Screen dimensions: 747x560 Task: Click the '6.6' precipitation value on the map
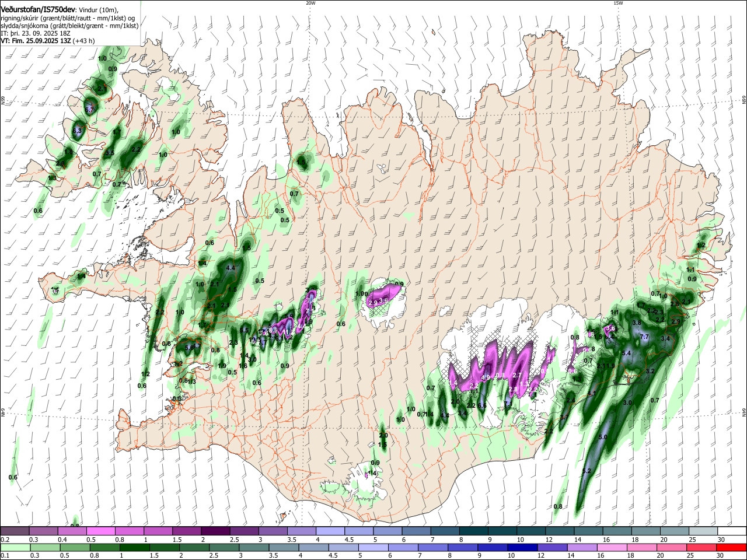482,405
